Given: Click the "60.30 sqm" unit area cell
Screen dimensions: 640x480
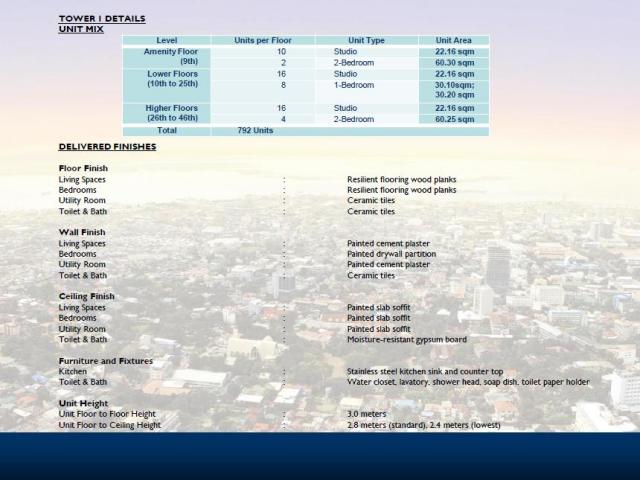Looking at the screenshot, I should click(x=454, y=63).
